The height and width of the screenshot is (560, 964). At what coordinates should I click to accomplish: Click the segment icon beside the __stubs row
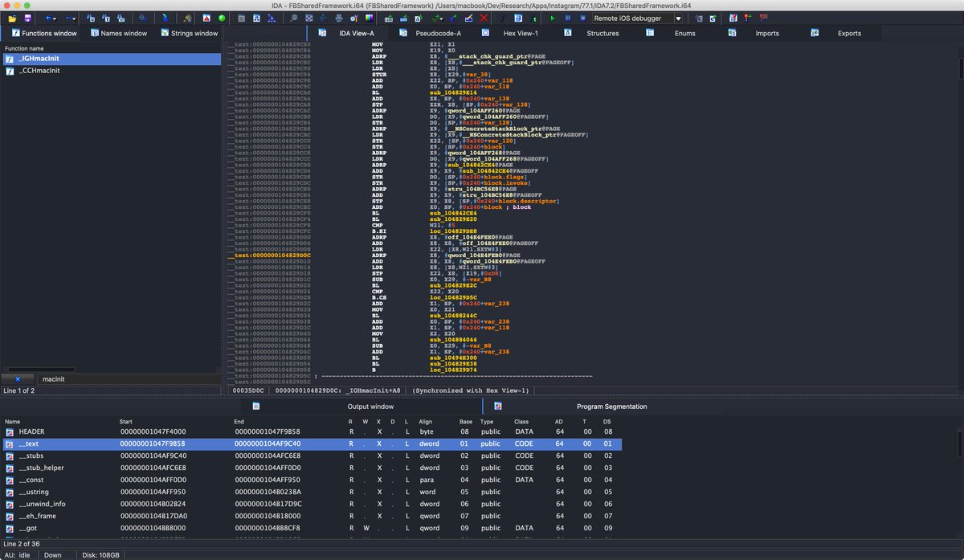point(10,456)
